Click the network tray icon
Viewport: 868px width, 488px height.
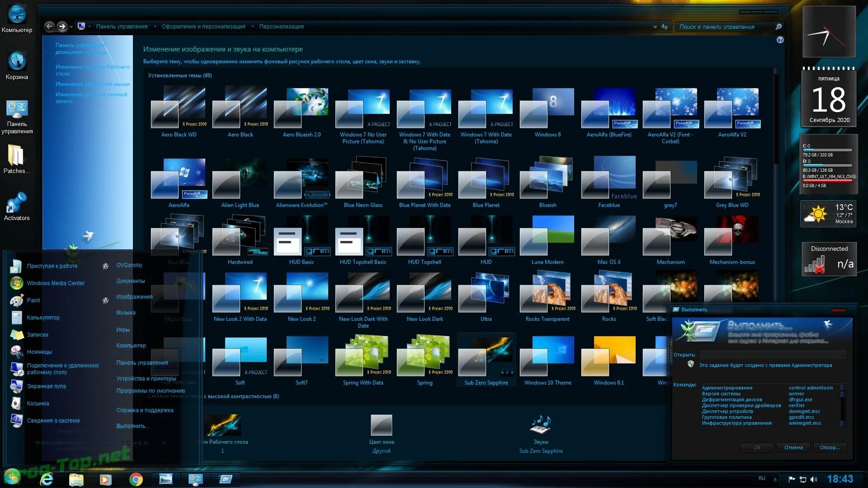[x=803, y=479]
